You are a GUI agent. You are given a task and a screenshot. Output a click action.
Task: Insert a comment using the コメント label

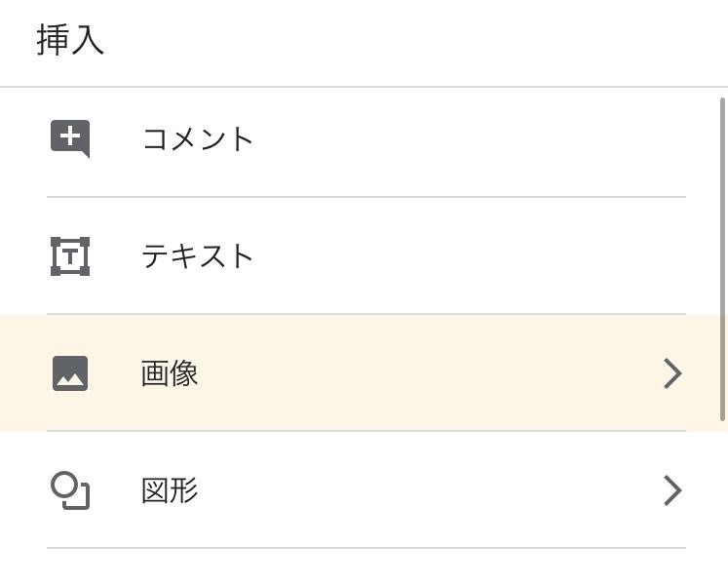pyautogui.click(x=198, y=138)
